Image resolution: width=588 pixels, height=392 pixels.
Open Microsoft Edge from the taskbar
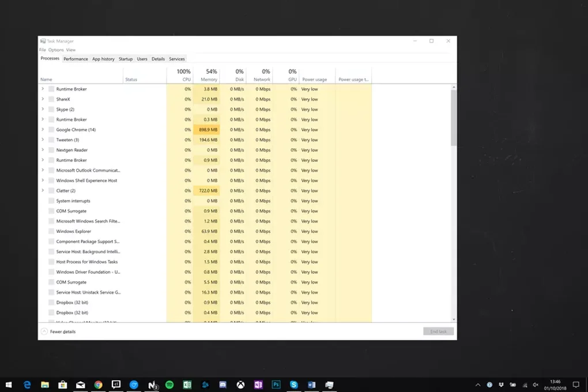[x=27, y=385]
